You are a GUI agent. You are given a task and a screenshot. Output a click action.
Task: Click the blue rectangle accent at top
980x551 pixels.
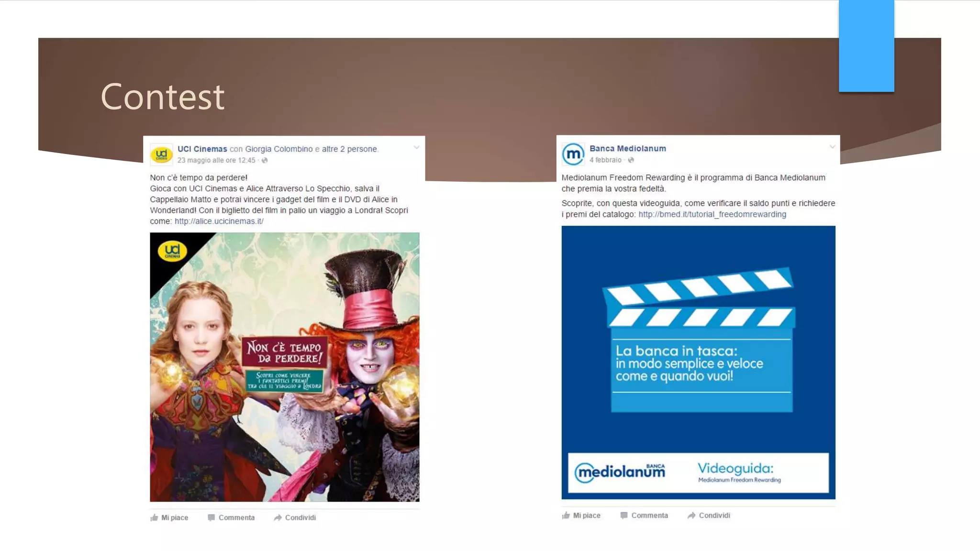866,46
